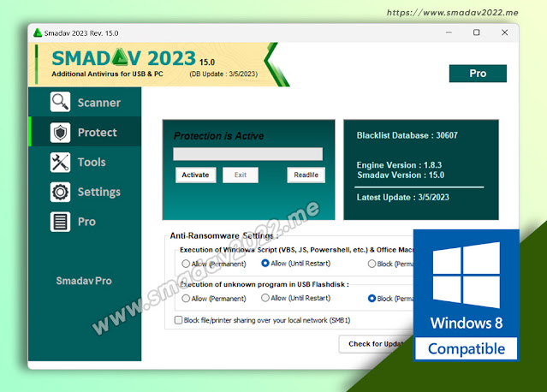Click the Check for Update button
Image resolution: width=547 pixels, height=392 pixels.
(x=376, y=344)
